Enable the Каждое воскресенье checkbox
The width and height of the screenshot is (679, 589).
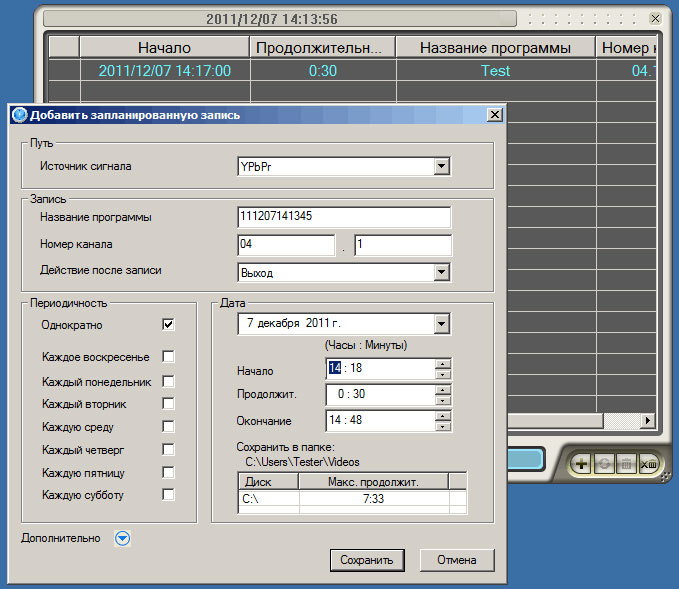168,356
